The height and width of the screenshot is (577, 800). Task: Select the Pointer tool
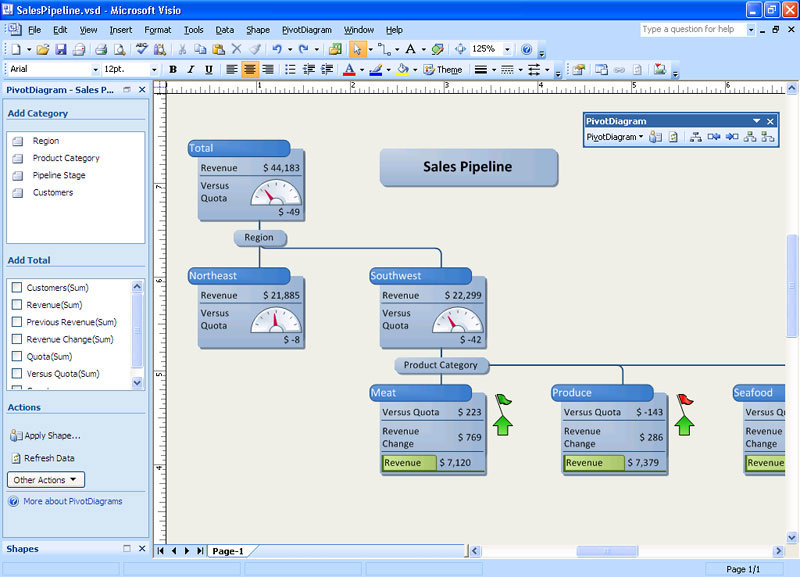(357, 49)
